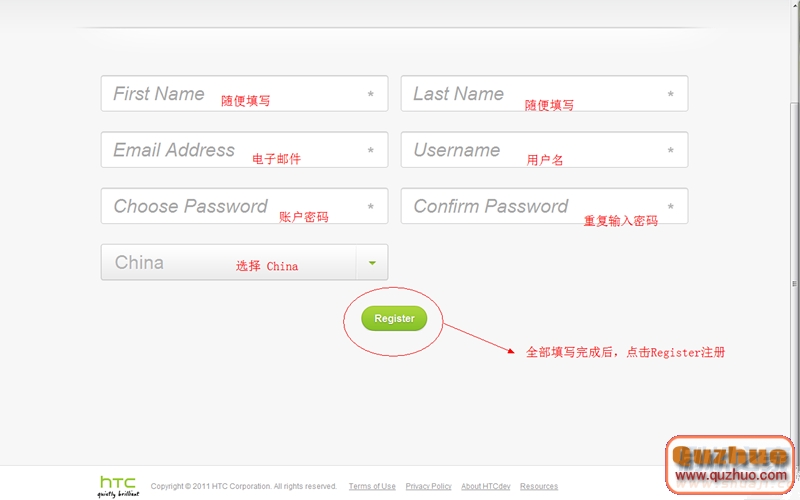Screen dimensions: 800x500
Task: Open the Resources footer link
Action: (539, 486)
